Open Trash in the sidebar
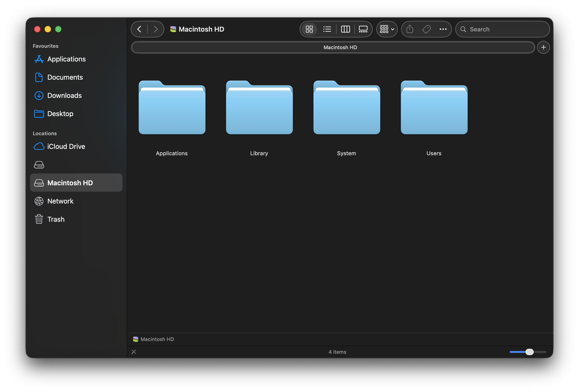This screenshot has height=392, width=579. pyautogui.click(x=76, y=219)
